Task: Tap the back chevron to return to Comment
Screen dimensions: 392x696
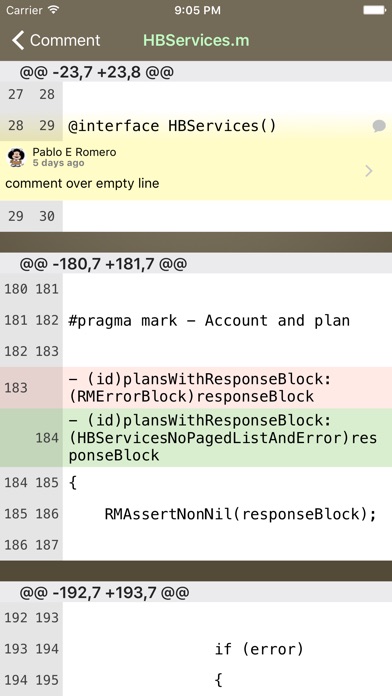Action: [18, 40]
